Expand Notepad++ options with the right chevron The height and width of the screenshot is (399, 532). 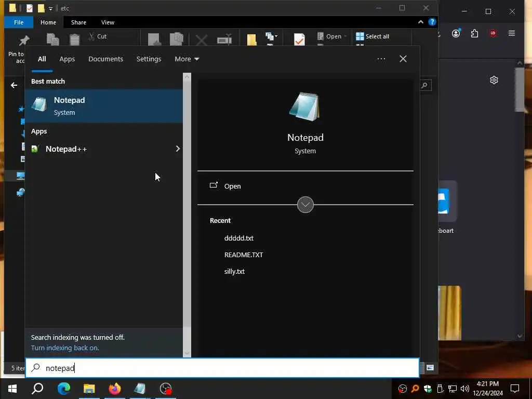(x=178, y=149)
